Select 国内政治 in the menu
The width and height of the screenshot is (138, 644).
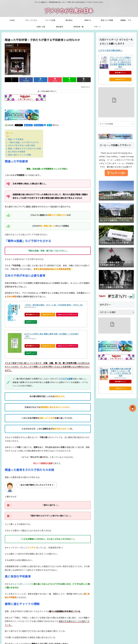69,20
